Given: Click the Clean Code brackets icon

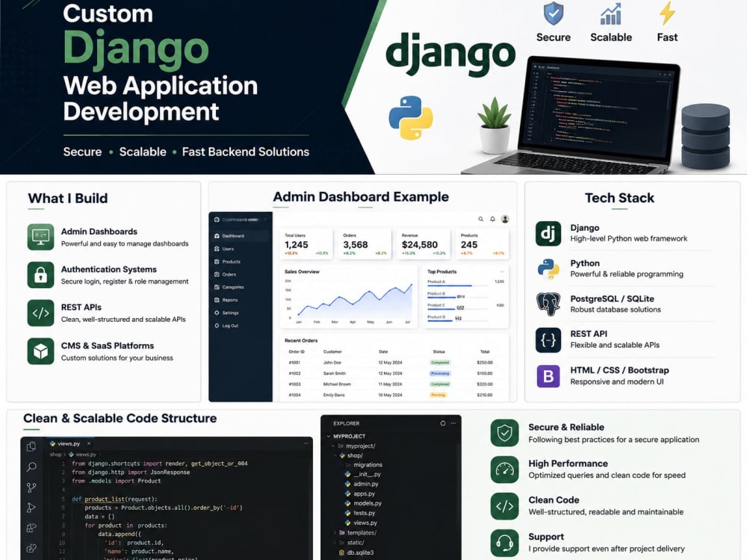Looking at the screenshot, I should (x=504, y=506).
